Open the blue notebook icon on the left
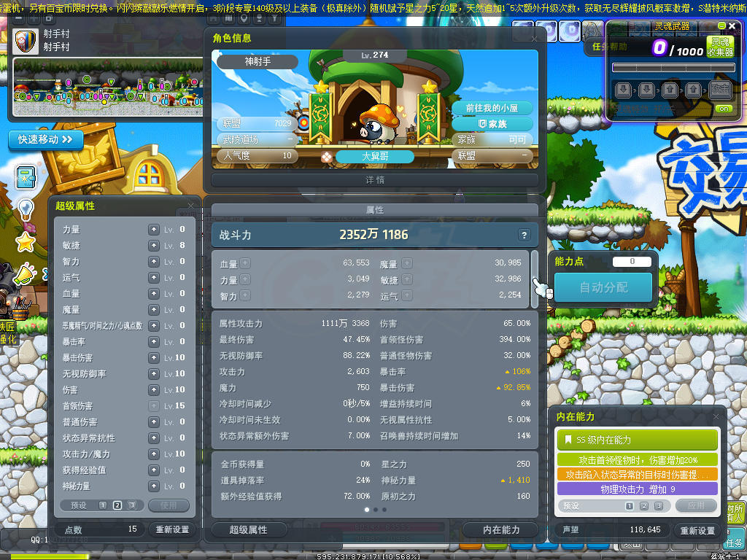747x560 pixels. 26,178
